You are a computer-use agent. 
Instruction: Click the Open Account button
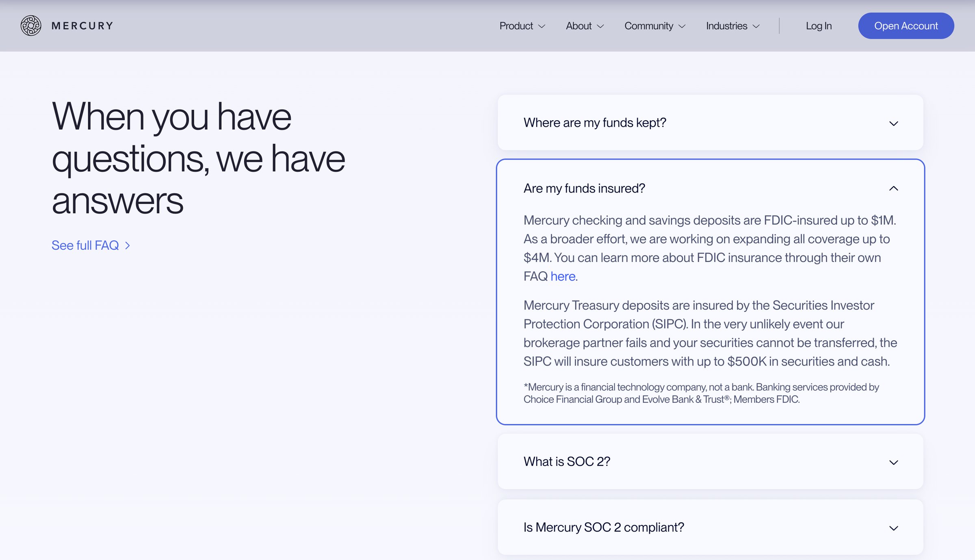tap(906, 26)
